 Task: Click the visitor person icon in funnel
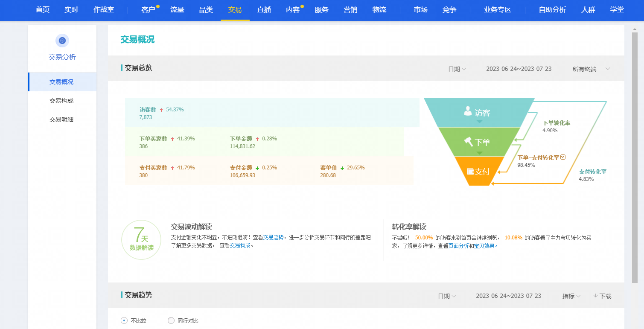click(x=468, y=111)
